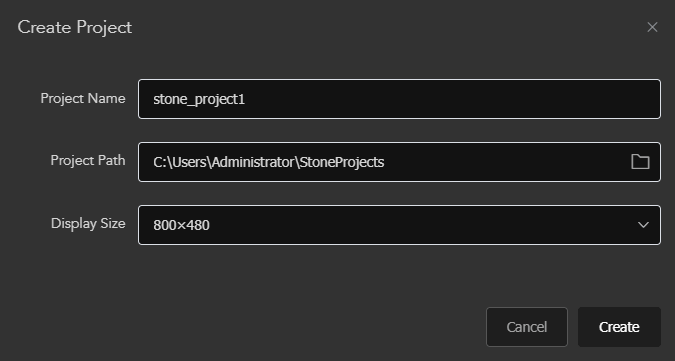Viewport: 675px width, 361px height.
Task: Click the empty area right of stone_project1
Action: (450, 99)
